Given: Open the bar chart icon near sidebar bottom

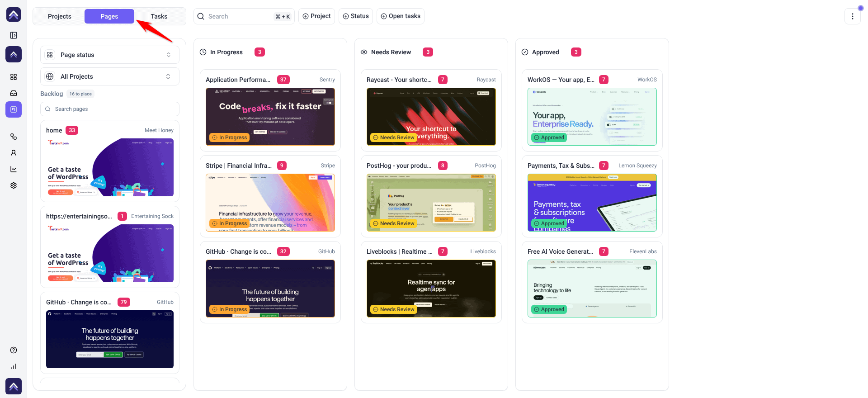Looking at the screenshot, I should 14,366.
